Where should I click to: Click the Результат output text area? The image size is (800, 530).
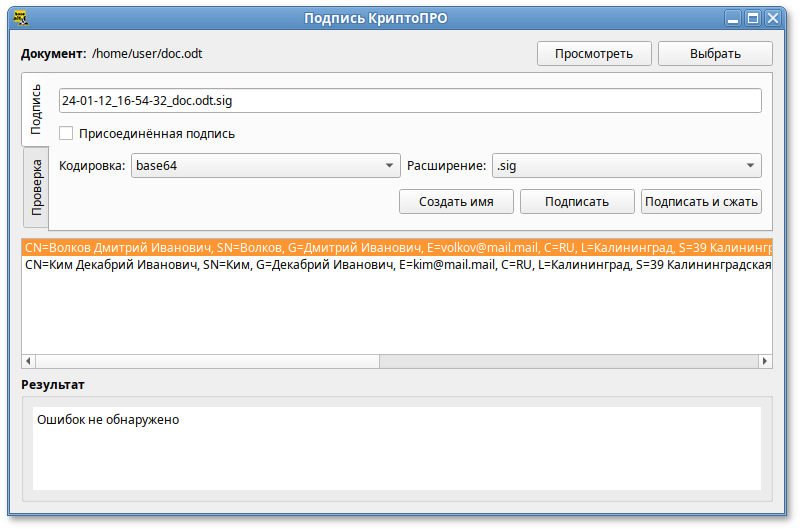coord(396,447)
